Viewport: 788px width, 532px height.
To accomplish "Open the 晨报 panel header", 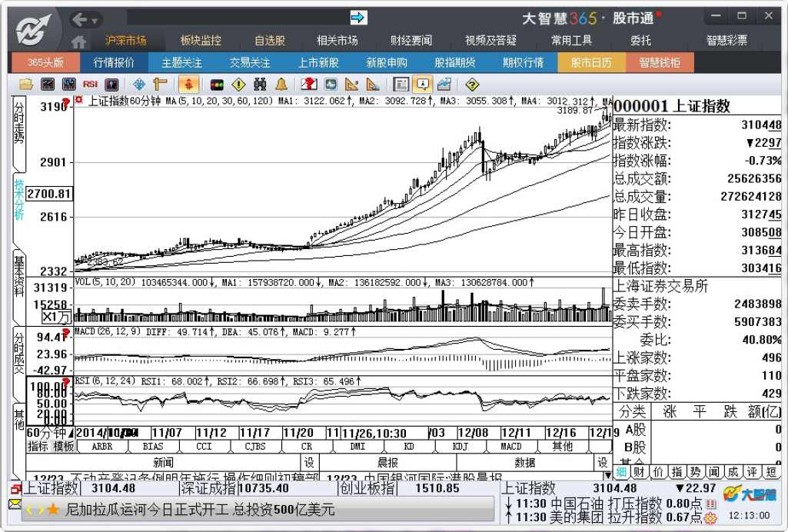I will pyautogui.click(x=387, y=462).
